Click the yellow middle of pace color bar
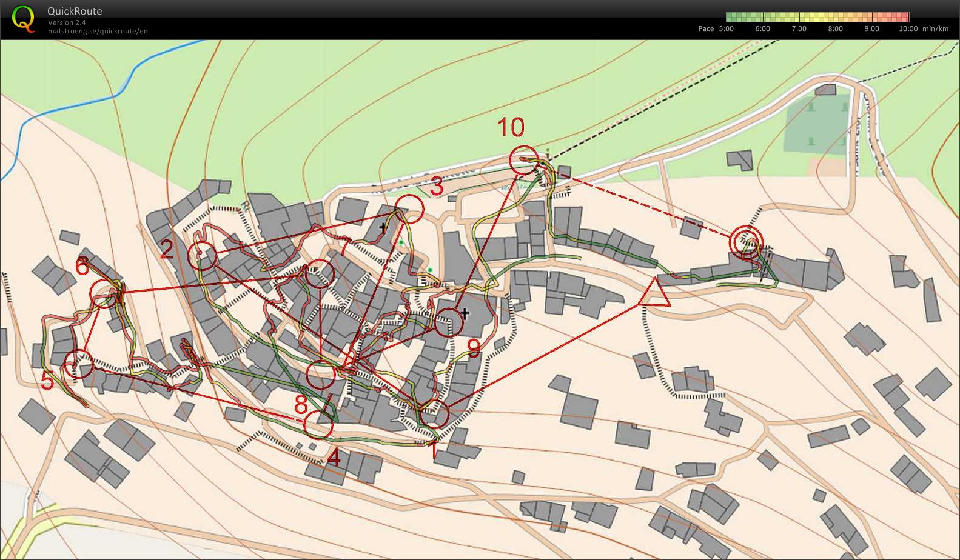The width and height of the screenshot is (960, 560). [817, 17]
